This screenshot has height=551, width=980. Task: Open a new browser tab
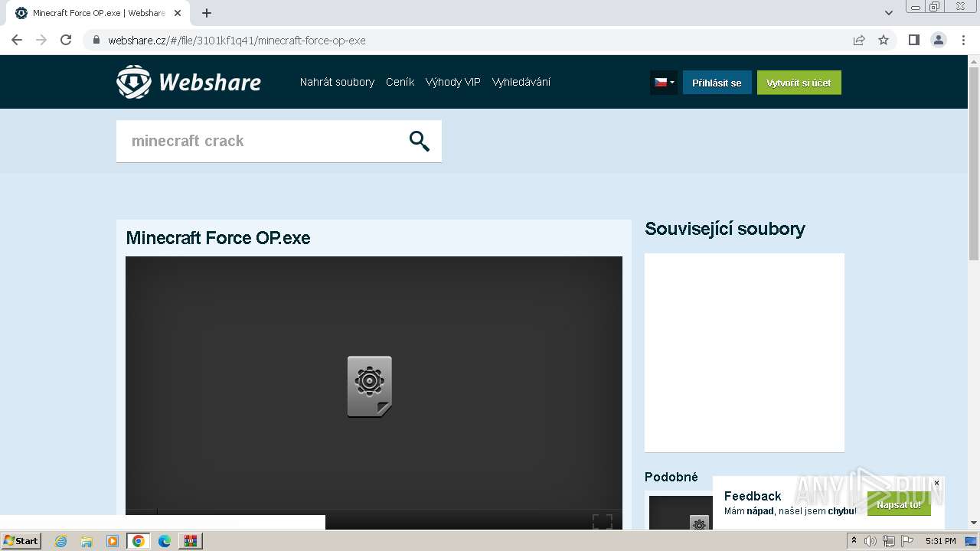pyautogui.click(x=207, y=13)
